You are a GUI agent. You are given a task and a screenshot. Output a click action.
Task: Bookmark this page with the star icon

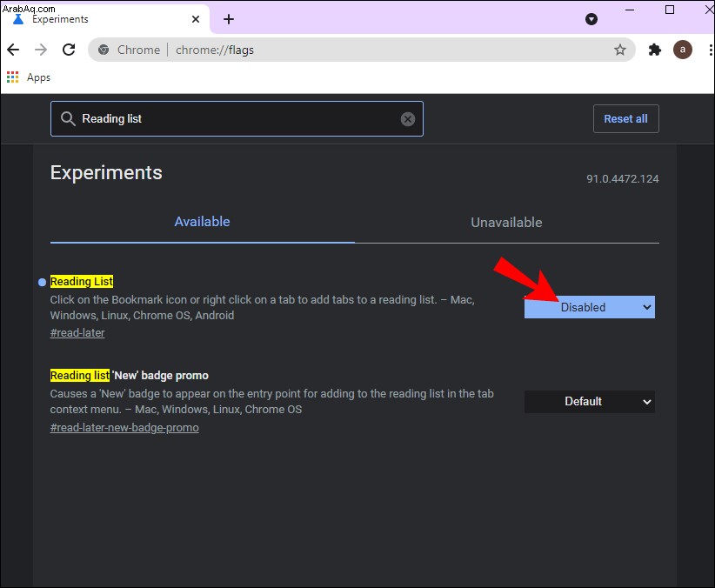click(x=619, y=50)
